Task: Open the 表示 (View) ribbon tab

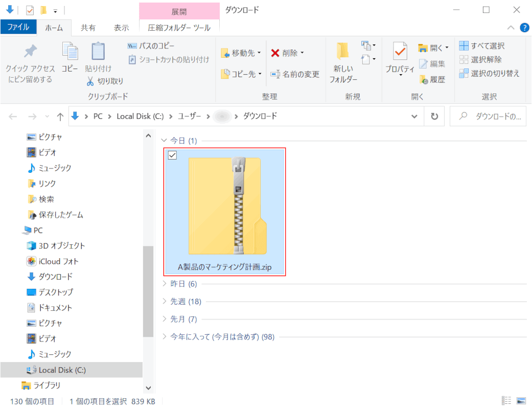Action: tap(121, 28)
